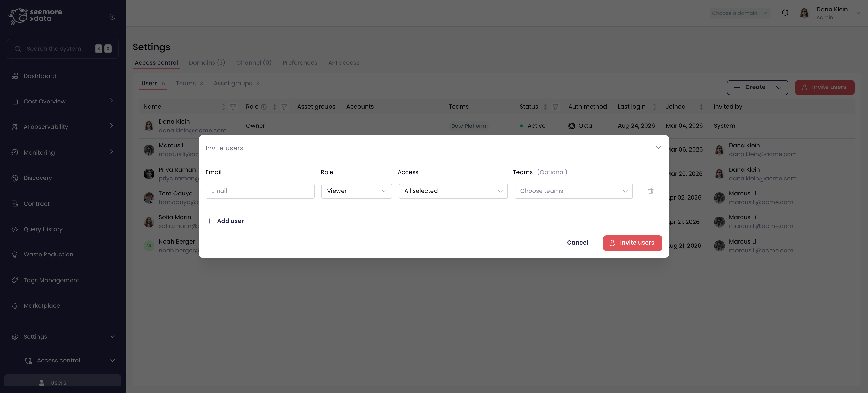
Task: Confirm with dialog's Invite users button
Action: tap(632, 243)
